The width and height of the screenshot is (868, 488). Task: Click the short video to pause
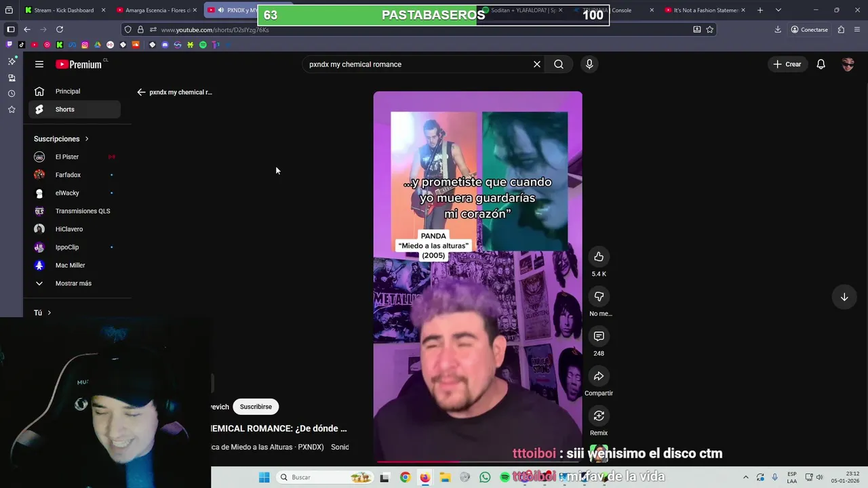click(477, 278)
